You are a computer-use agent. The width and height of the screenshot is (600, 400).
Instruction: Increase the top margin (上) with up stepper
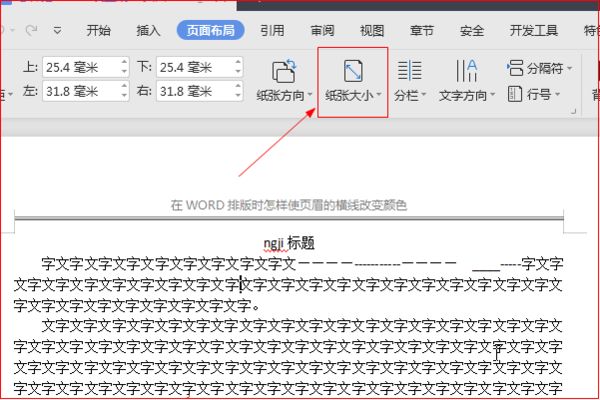pos(124,63)
